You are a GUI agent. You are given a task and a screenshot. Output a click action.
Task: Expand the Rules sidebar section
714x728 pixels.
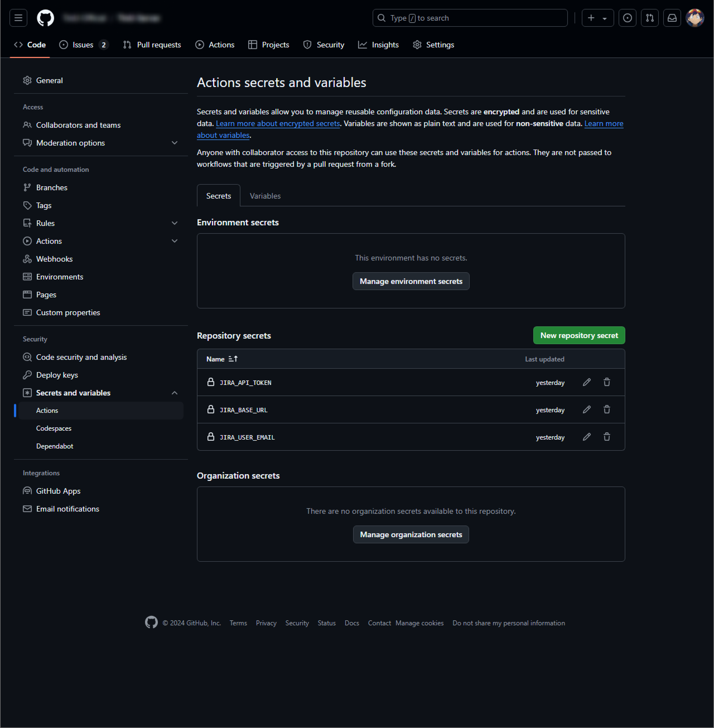pyautogui.click(x=174, y=223)
